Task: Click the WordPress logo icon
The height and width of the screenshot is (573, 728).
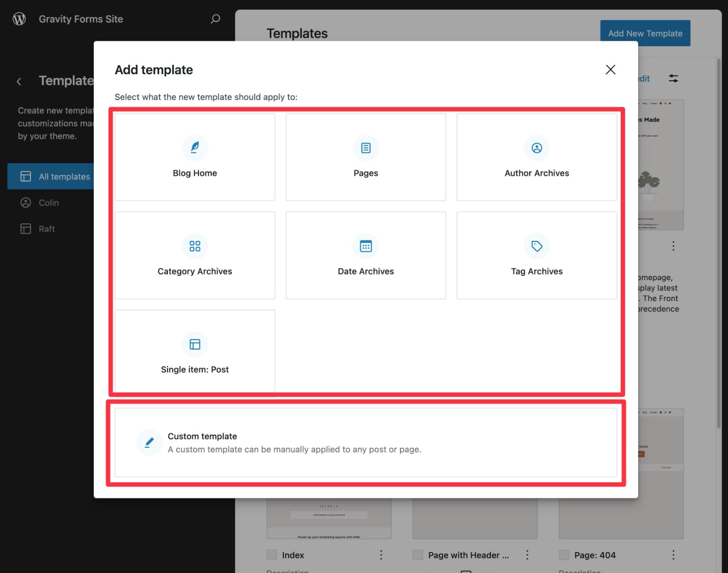Action: (x=19, y=19)
